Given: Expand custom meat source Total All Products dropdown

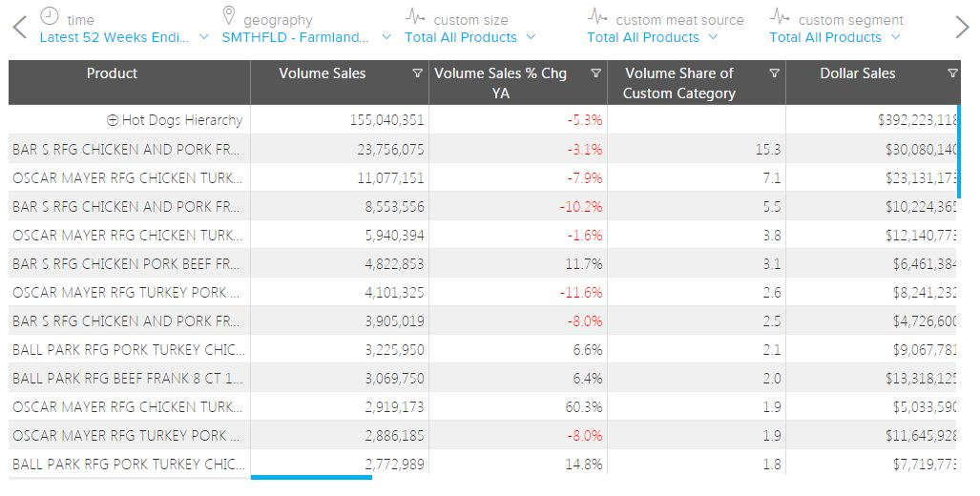Looking at the screenshot, I should [652, 37].
